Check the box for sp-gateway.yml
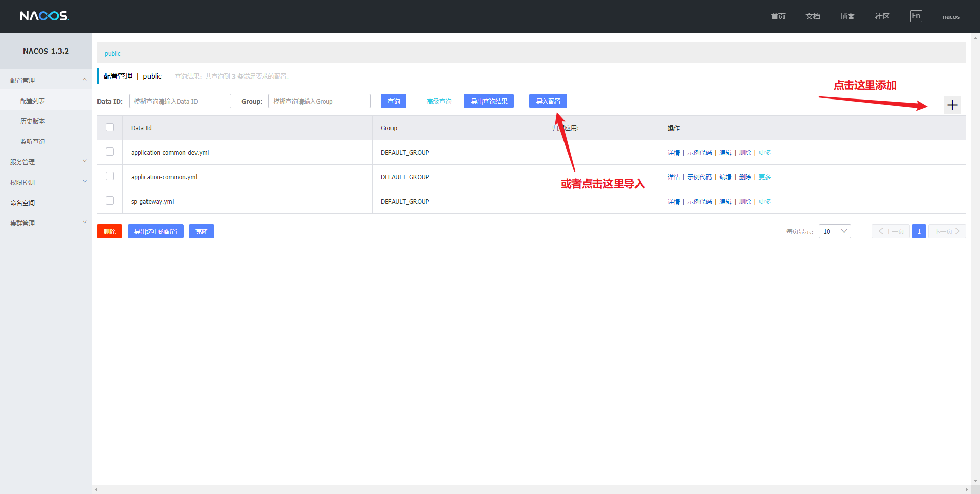Screen dimensions: 980x494 [x=110, y=201]
